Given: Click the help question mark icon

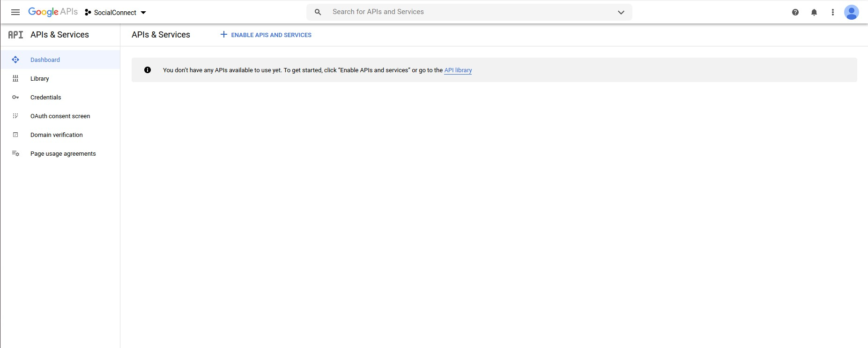Looking at the screenshot, I should coord(795,12).
